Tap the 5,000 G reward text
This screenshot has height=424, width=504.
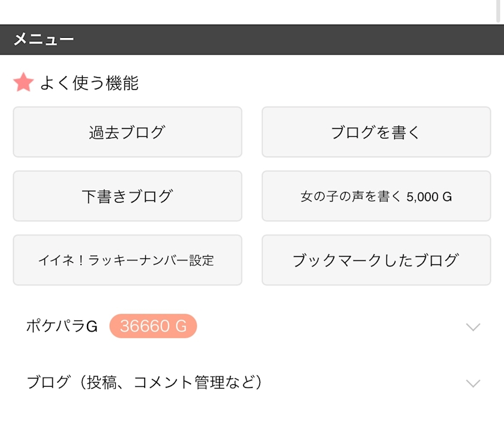(429, 197)
